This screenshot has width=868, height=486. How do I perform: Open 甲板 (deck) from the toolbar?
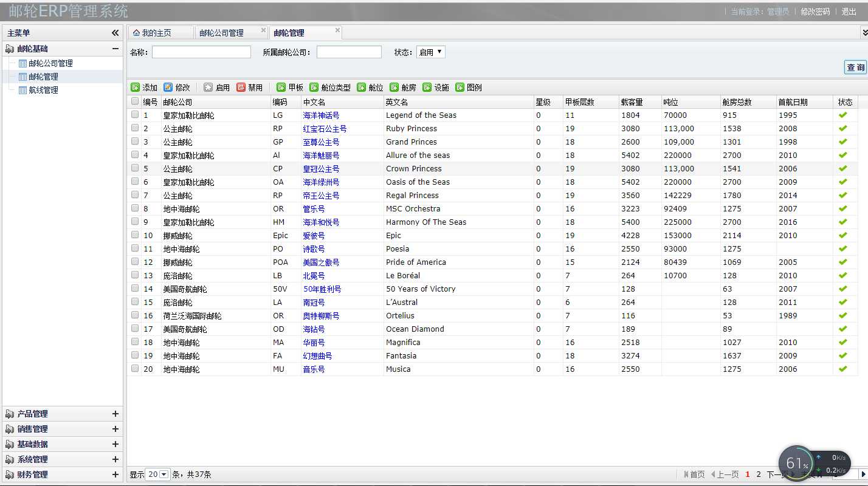[x=290, y=87]
